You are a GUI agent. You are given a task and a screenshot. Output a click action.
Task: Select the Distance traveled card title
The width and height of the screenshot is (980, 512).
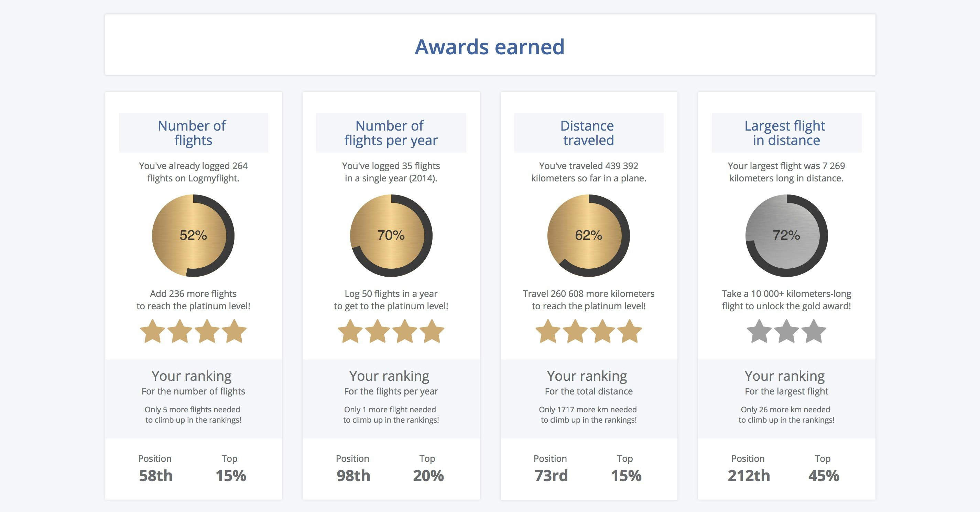[x=589, y=133]
